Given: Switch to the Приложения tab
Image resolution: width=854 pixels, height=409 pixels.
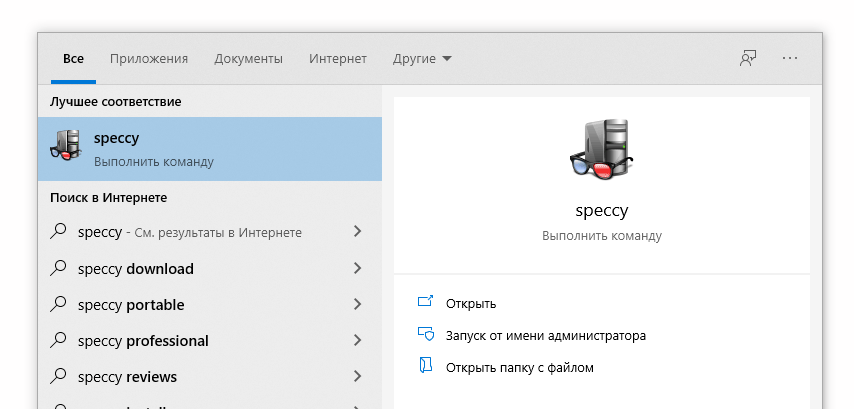Looking at the screenshot, I should [149, 58].
